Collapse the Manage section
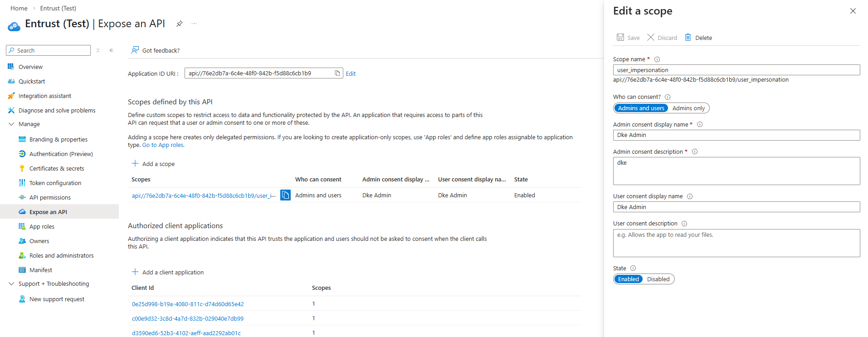The width and height of the screenshot is (868, 337). click(12, 124)
